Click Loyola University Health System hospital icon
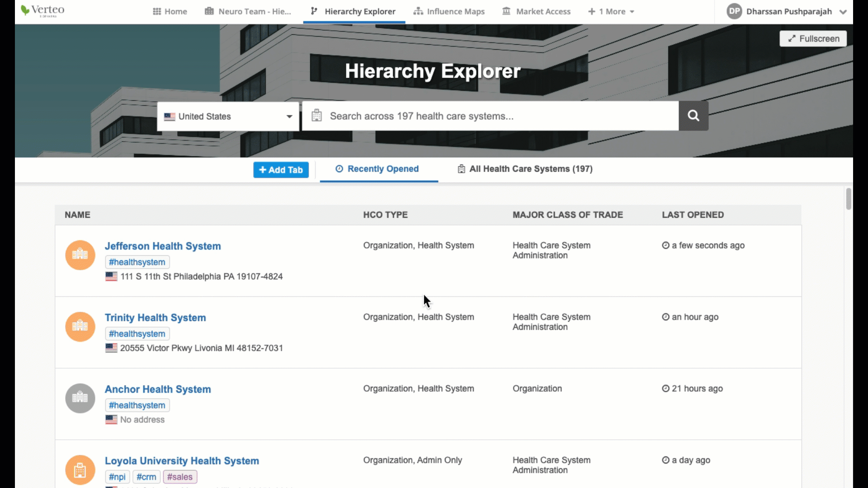 coord(80,469)
